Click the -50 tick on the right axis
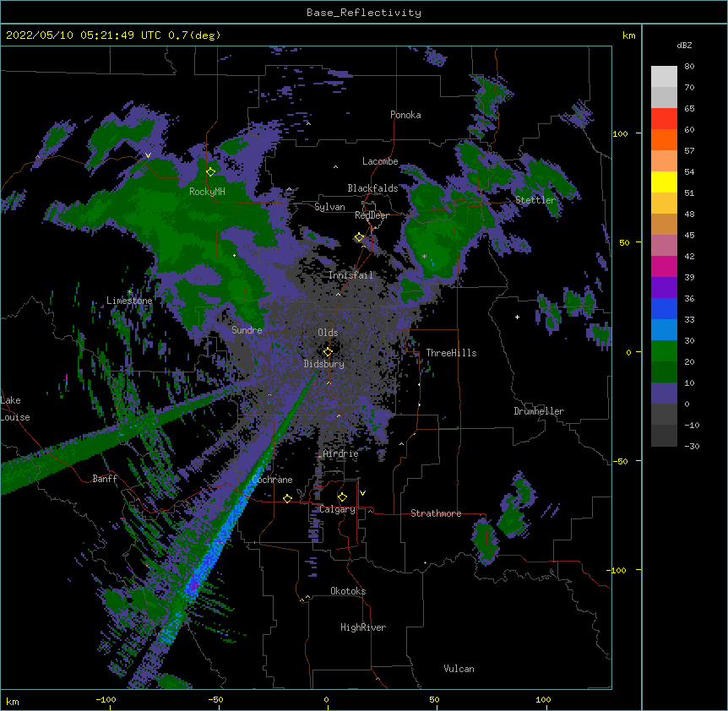This screenshot has width=728, height=711. click(x=620, y=461)
